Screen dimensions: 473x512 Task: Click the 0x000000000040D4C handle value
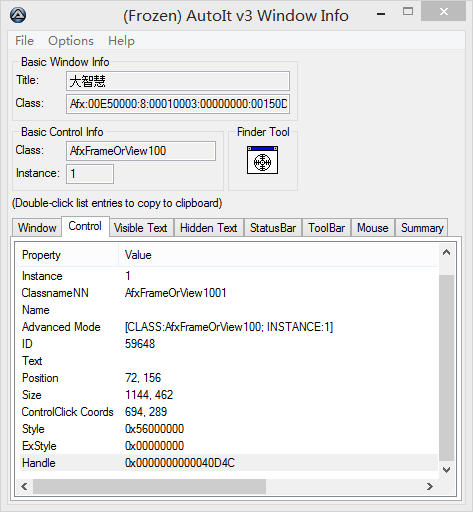[x=180, y=463]
